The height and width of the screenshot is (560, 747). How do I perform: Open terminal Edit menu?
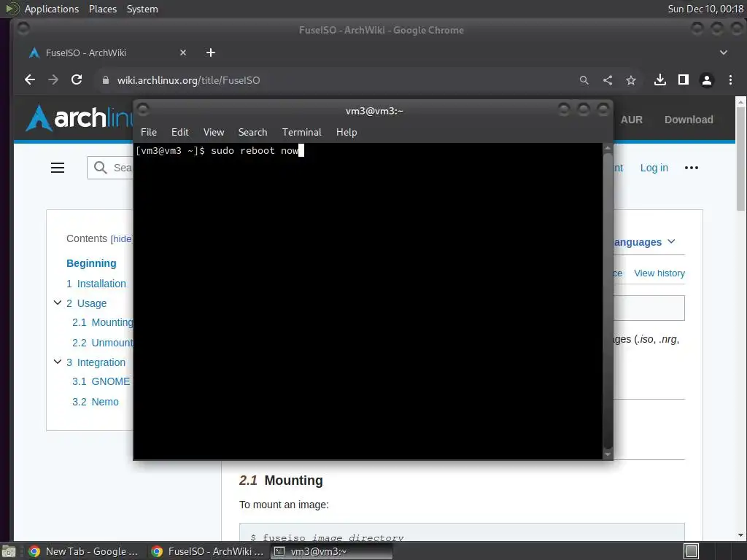(180, 132)
